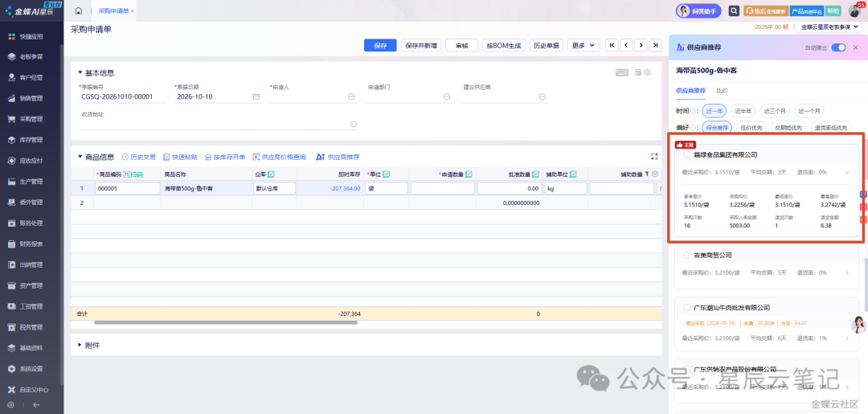Go to the last record
Image resolution: width=868 pixels, height=414 pixels.
pos(655,45)
